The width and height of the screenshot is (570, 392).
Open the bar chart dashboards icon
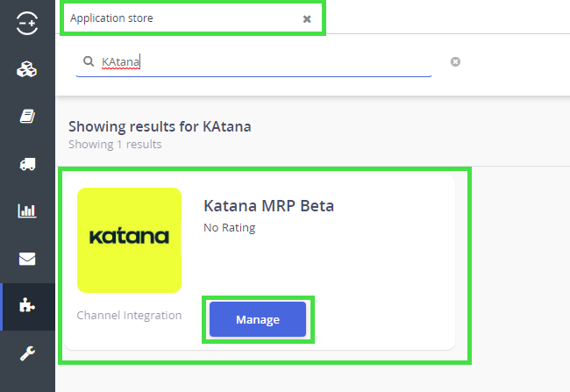pyautogui.click(x=27, y=211)
